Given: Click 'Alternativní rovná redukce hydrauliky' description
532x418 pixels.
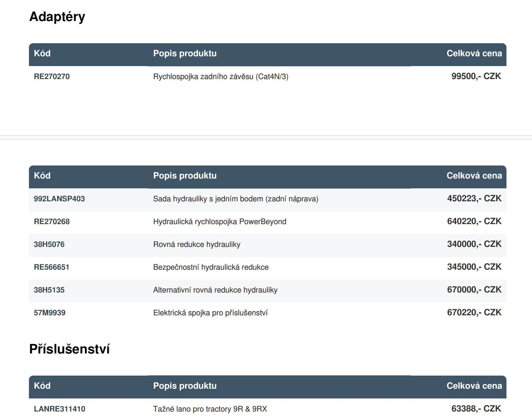Looking at the screenshot, I should point(215,290).
